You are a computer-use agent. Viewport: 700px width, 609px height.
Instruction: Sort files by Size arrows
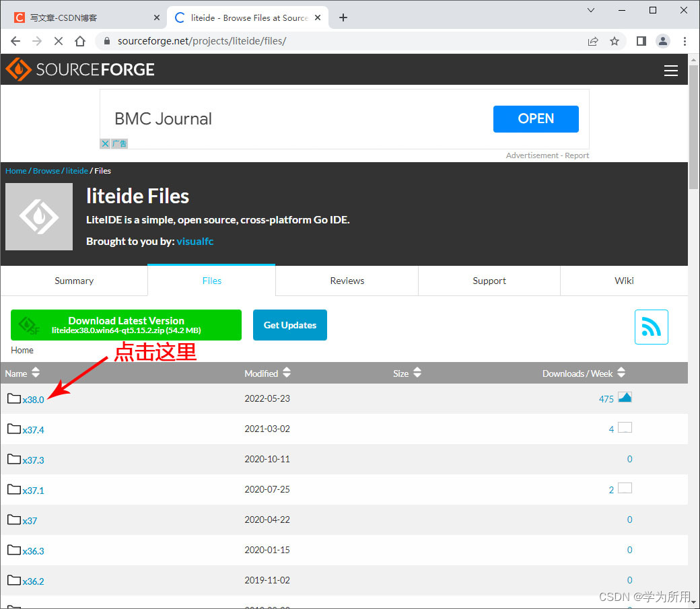(x=417, y=372)
